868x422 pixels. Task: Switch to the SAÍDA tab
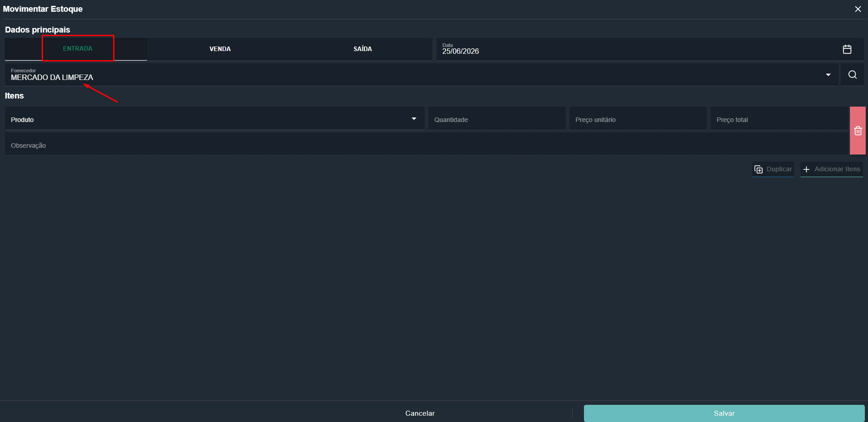[363, 49]
